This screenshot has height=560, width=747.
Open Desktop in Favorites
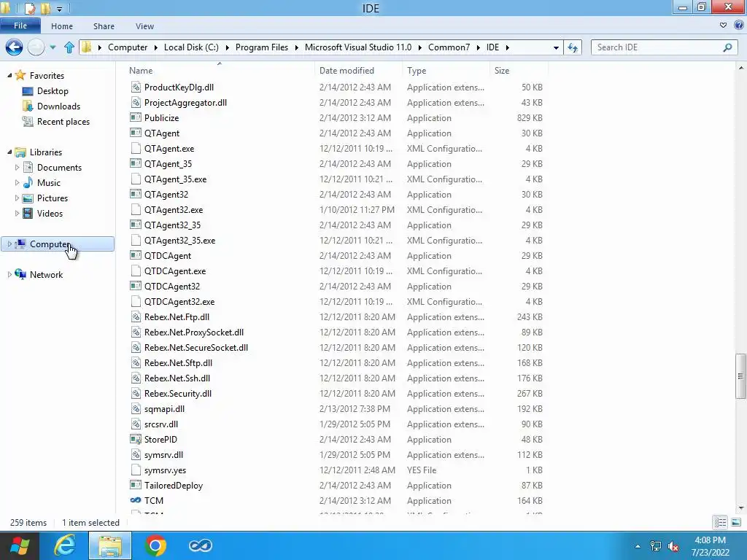pos(53,91)
